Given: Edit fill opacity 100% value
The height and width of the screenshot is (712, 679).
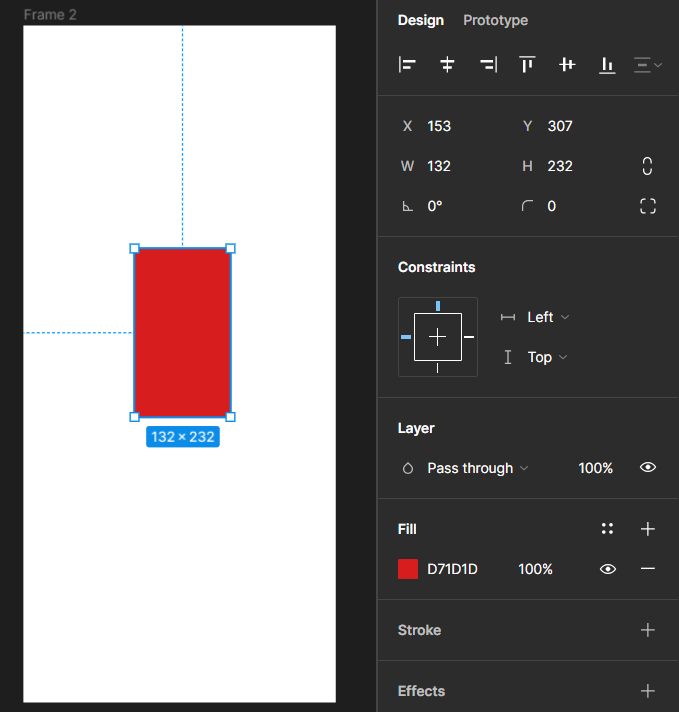Looking at the screenshot, I should [535, 569].
